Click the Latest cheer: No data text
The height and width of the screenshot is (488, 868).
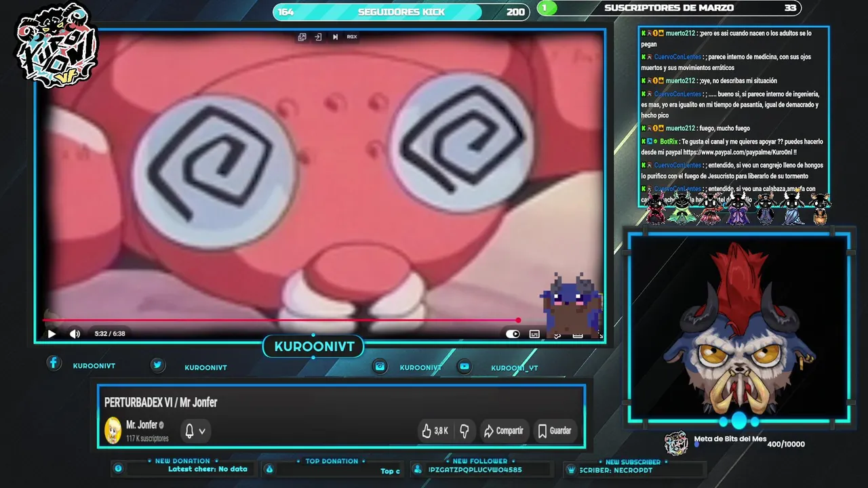click(x=208, y=469)
